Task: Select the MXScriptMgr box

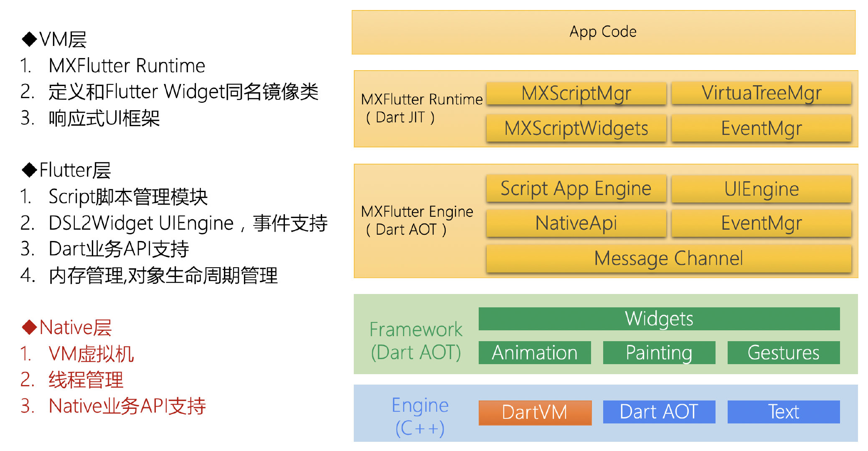Action: click(x=576, y=93)
